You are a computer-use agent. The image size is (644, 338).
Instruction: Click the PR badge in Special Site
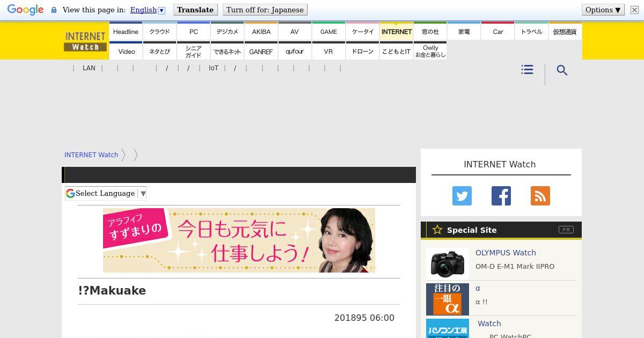pos(566,230)
